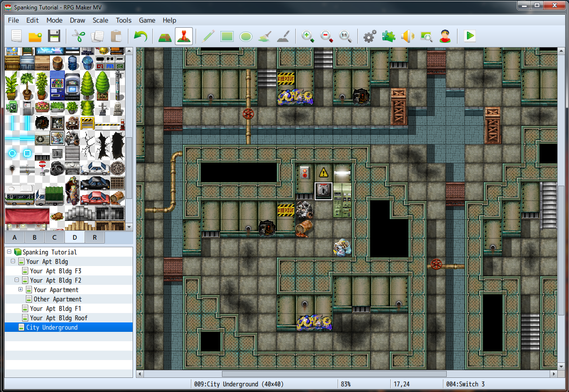Zoom out of the map

pyautogui.click(x=327, y=36)
